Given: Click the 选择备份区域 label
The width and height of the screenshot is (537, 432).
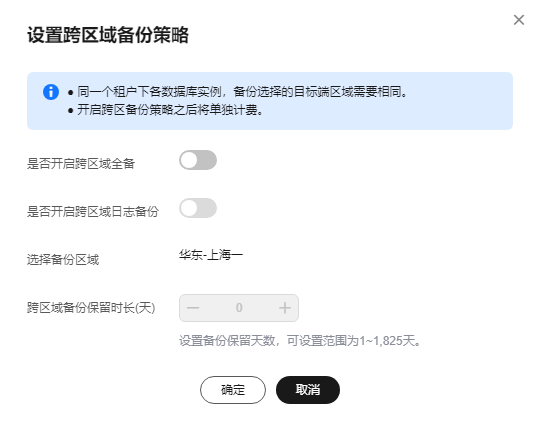Looking at the screenshot, I should click(63, 260).
